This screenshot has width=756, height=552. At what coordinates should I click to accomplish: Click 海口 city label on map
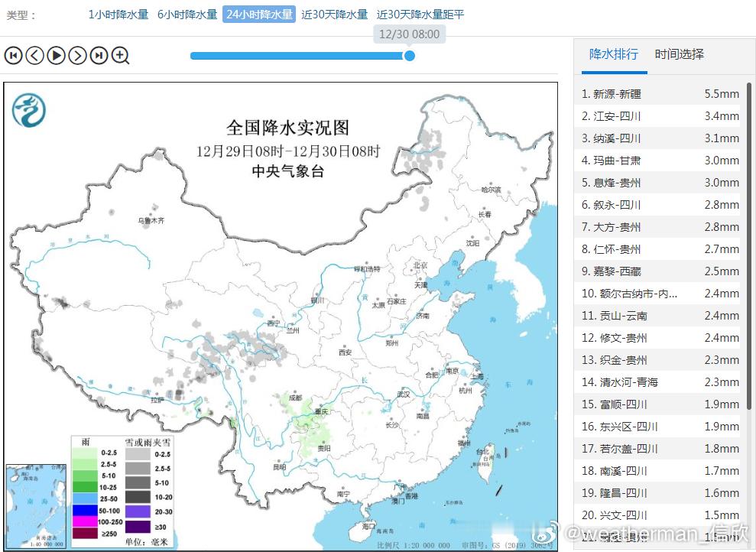coord(368,527)
